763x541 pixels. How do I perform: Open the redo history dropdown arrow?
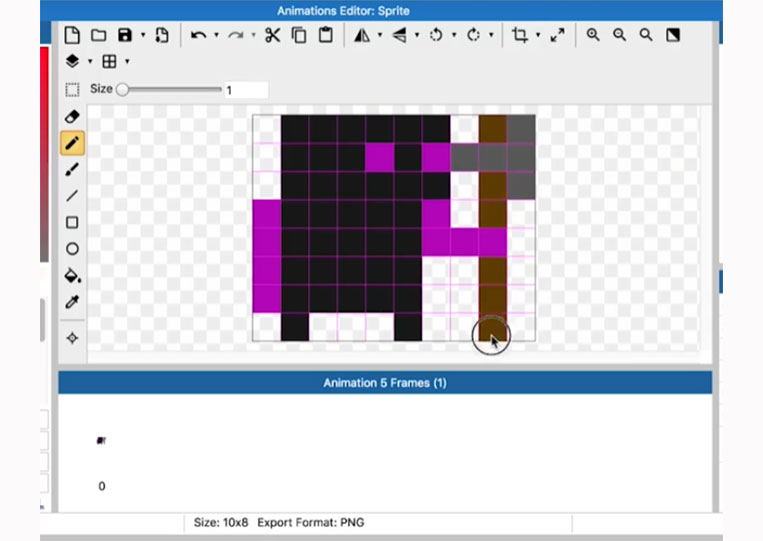click(253, 35)
